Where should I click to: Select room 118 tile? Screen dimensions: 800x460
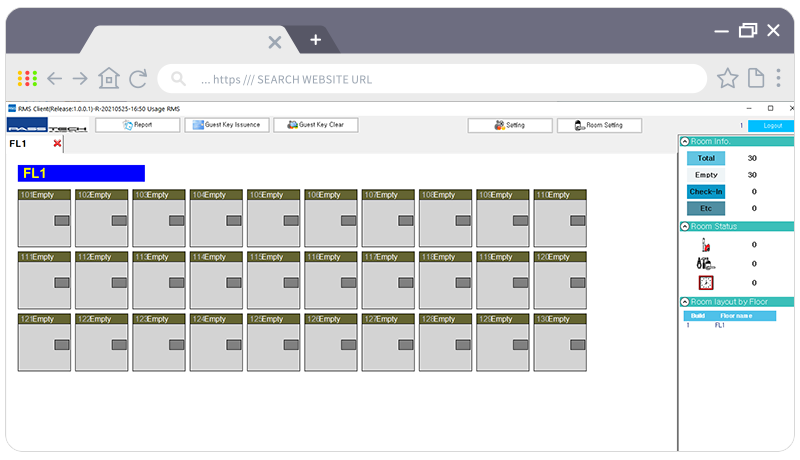pos(445,280)
